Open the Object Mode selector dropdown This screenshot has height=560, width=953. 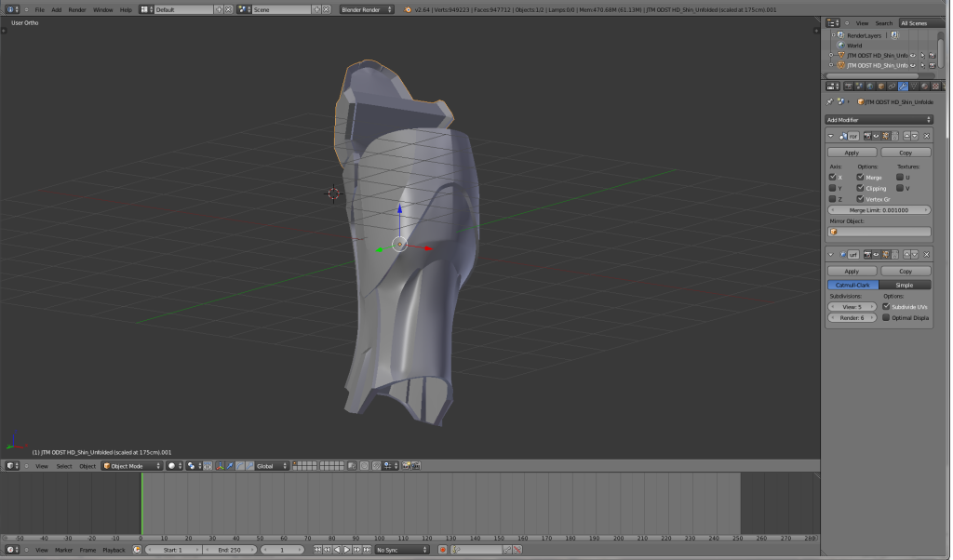(x=132, y=466)
